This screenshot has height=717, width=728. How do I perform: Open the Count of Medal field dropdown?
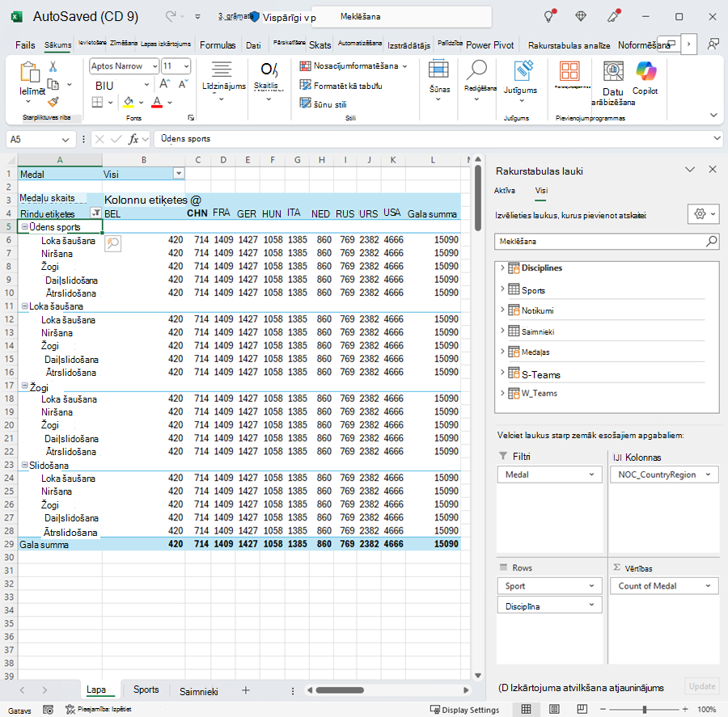tap(708, 586)
